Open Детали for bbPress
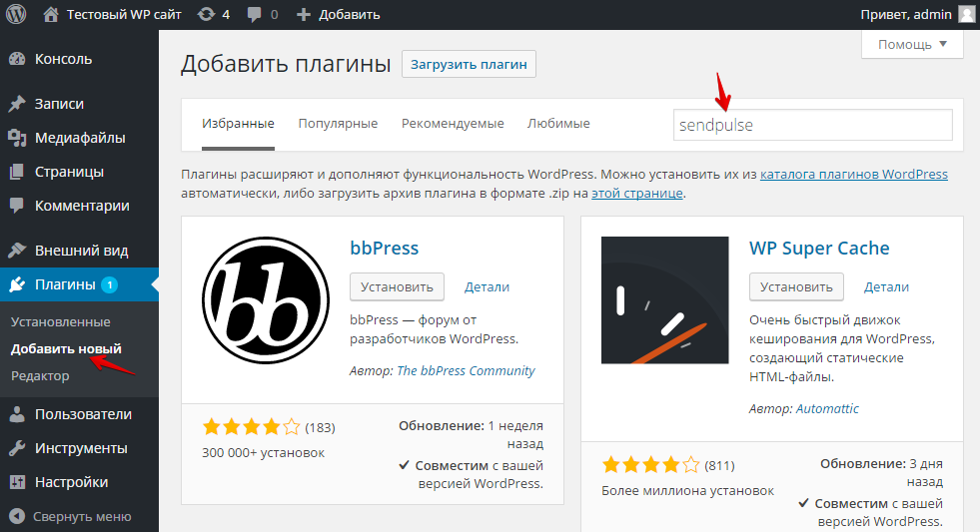 point(487,287)
